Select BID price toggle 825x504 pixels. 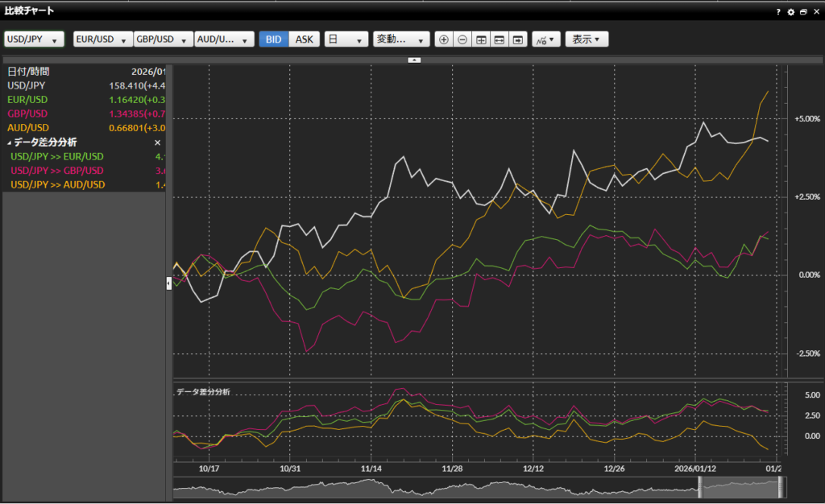(274, 39)
